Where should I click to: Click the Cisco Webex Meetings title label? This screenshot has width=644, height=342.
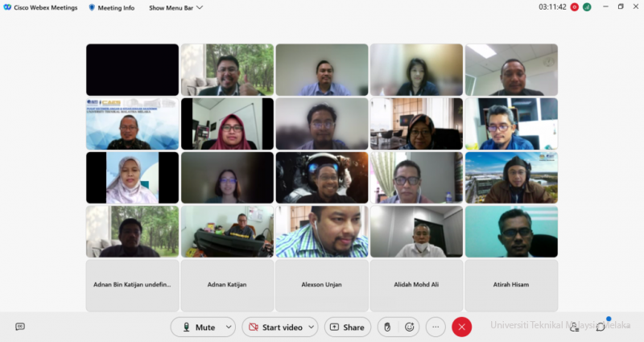45,7
